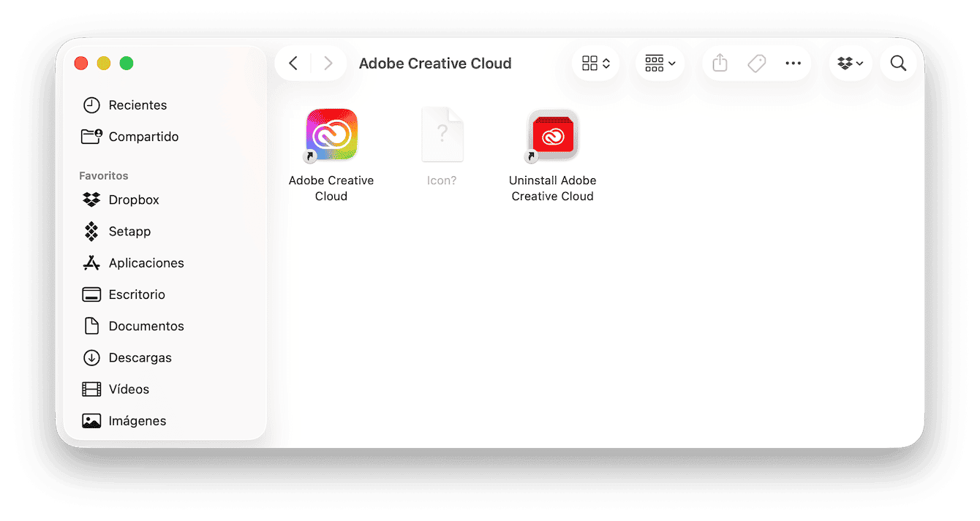The height and width of the screenshot is (521, 980).
Task: Click the "Uninstall Adobe Creative Cloud" file name
Action: coord(553,189)
